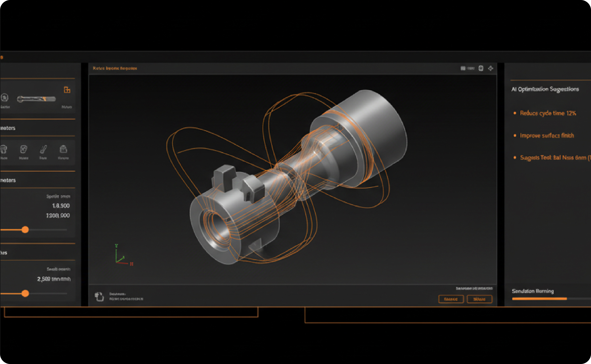Click the "1308,000" value above the slider

point(58,215)
